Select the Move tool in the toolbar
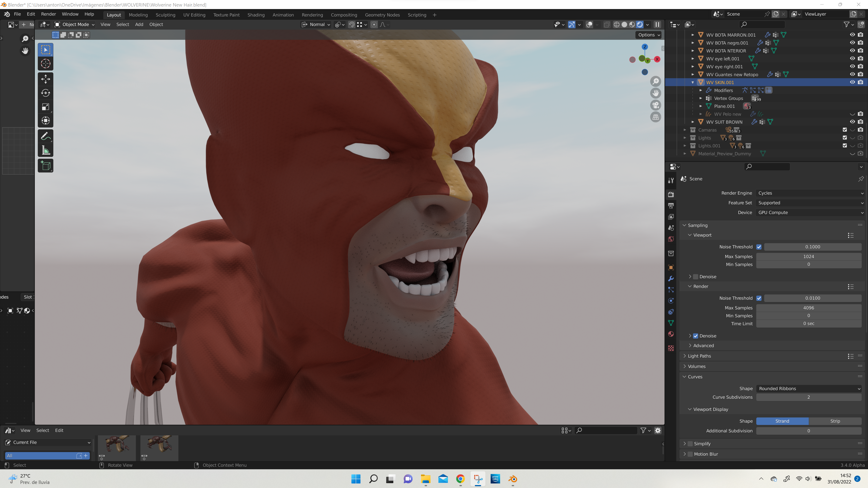Image resolution: width=868 pixels, height=488 pixels. [45, 79]
